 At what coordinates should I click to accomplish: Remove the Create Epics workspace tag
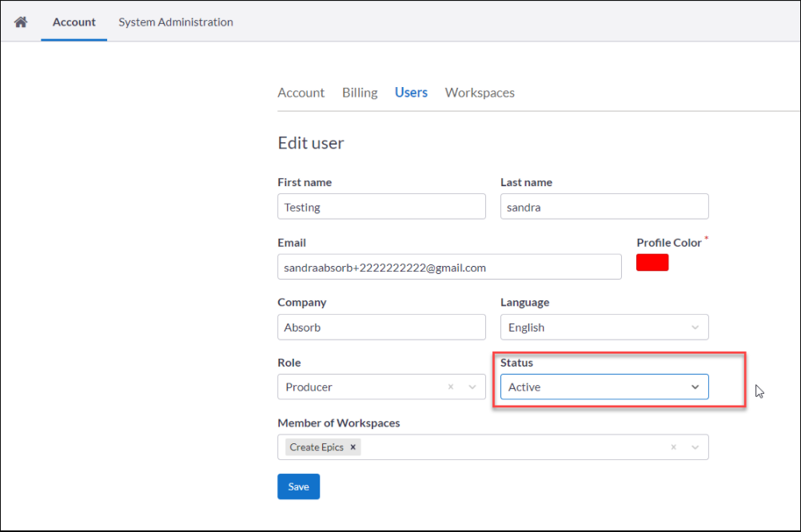(x=353, y=447)
